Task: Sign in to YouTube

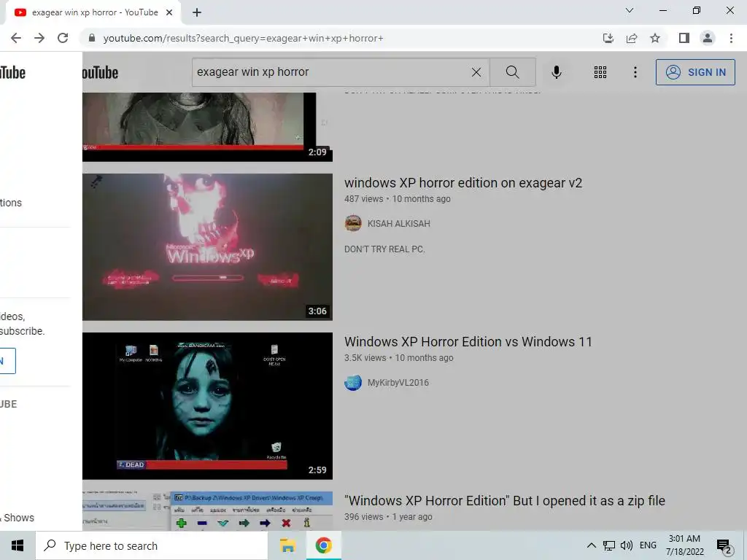Action: (695, 72)
